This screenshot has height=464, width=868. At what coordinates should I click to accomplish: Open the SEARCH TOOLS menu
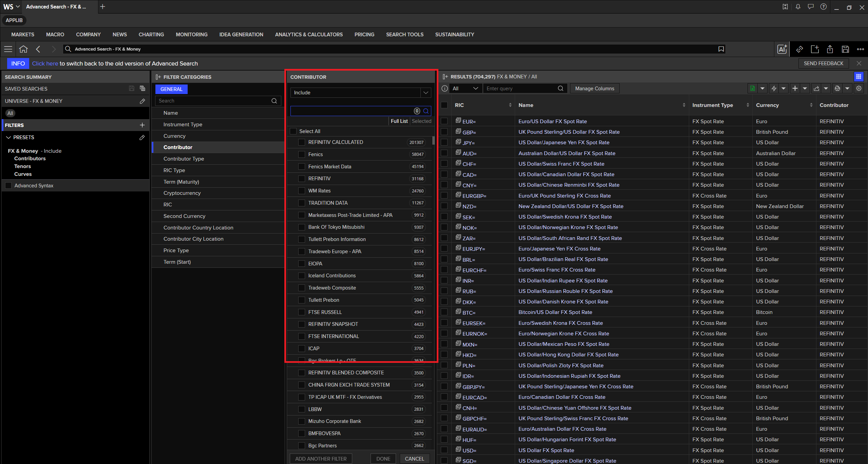pyautogui.click(x=405, y=35)
